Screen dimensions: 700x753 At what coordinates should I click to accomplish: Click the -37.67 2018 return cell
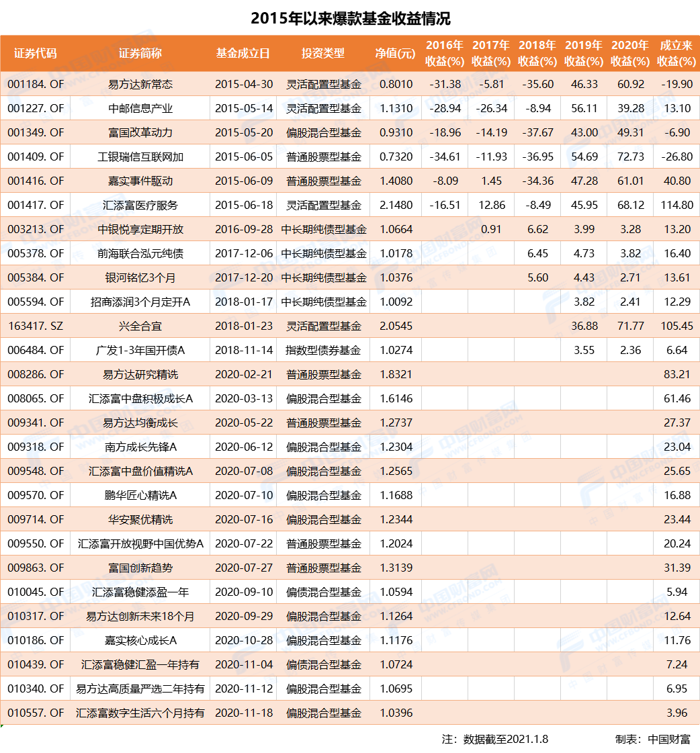[x=537, y=132]
